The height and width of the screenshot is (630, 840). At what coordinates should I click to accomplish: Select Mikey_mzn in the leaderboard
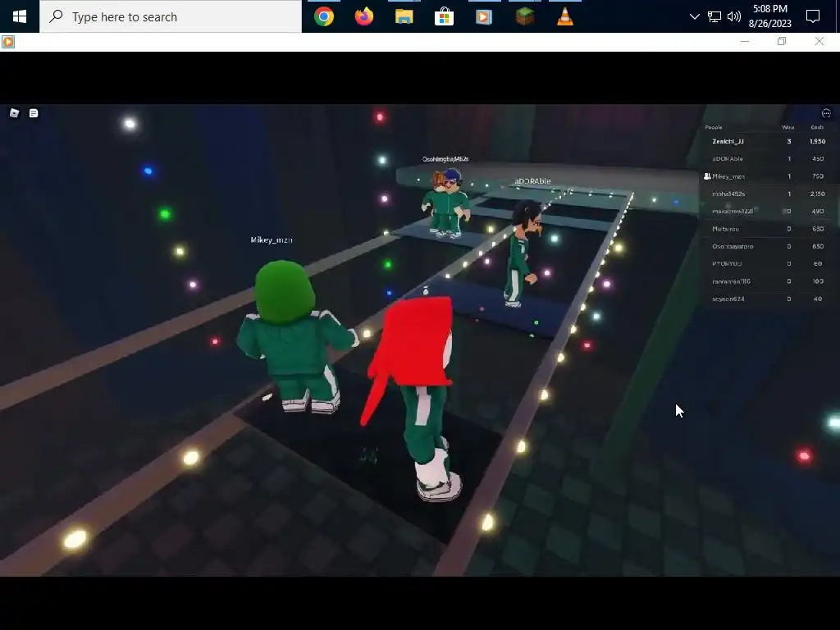click(767, 176)
